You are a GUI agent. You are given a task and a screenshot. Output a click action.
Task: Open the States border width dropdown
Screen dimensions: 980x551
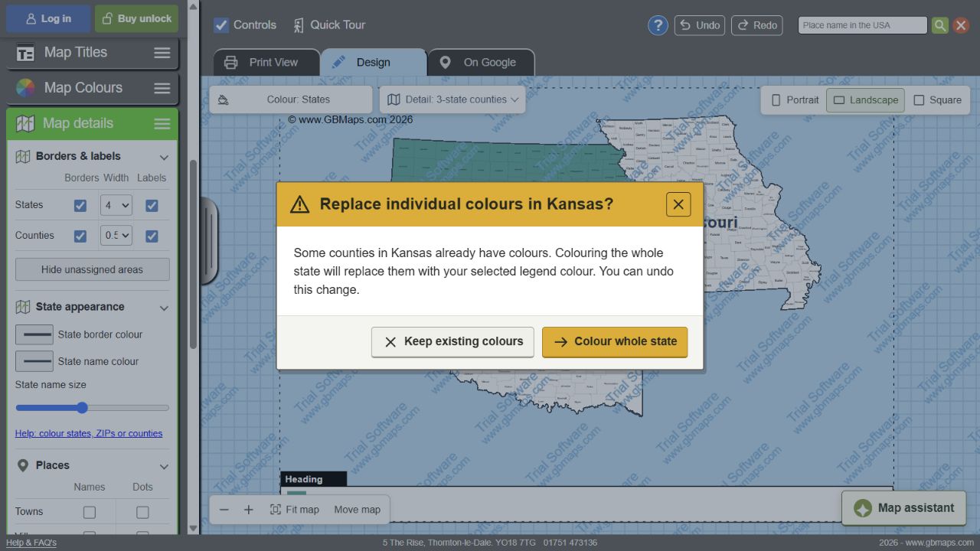[x=116, y=205]
